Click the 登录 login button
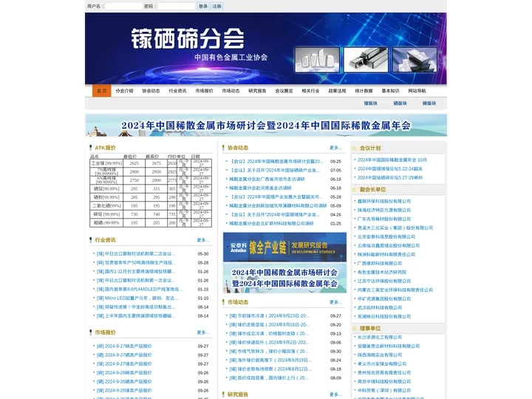The width and height of the screenshot is (532, 399). click(x=203, y=6)
